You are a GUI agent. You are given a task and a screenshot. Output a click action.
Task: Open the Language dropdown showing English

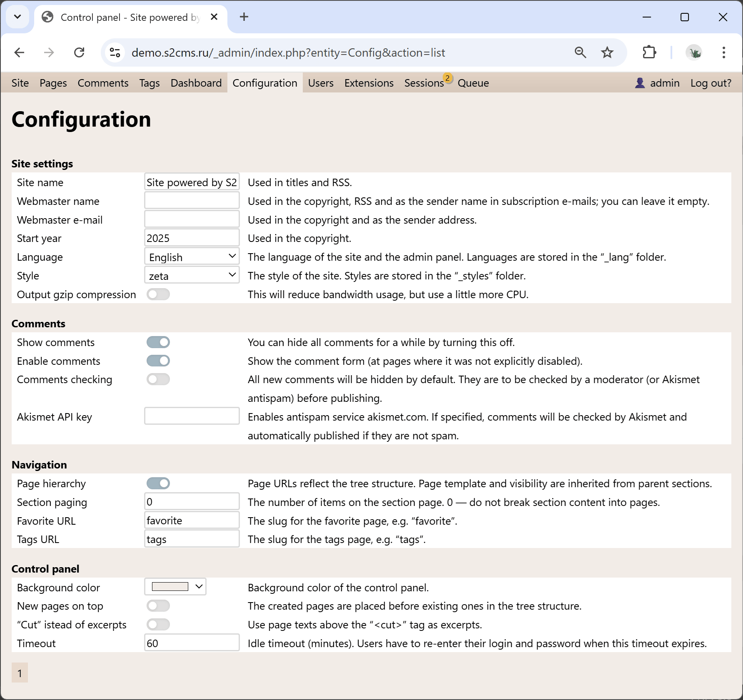tap(192, 257)
